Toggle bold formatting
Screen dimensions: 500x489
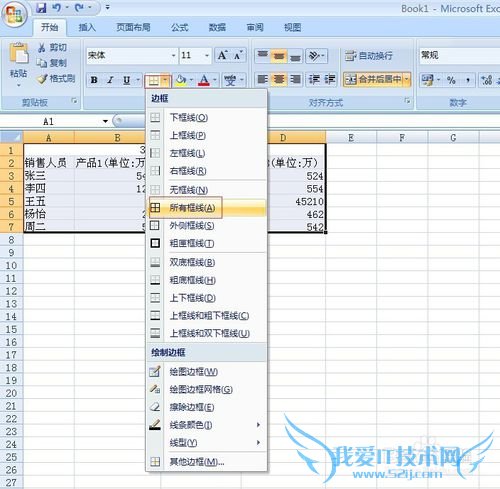pos(94,80)
